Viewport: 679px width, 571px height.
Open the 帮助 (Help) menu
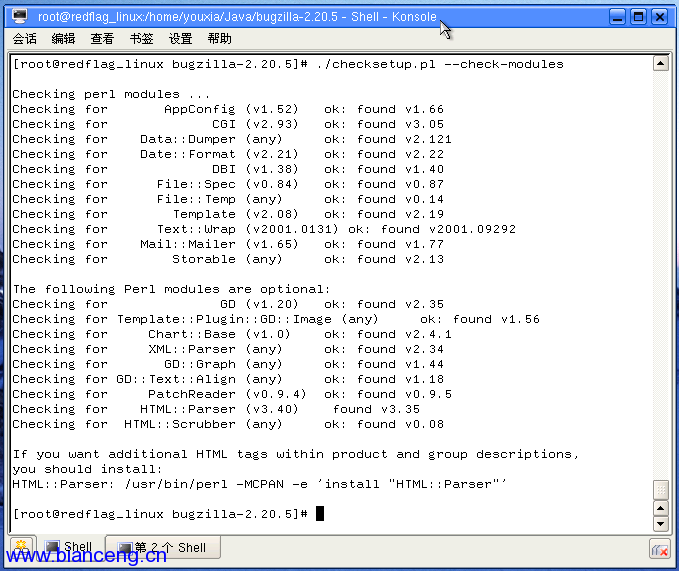[x=219, y=39]
